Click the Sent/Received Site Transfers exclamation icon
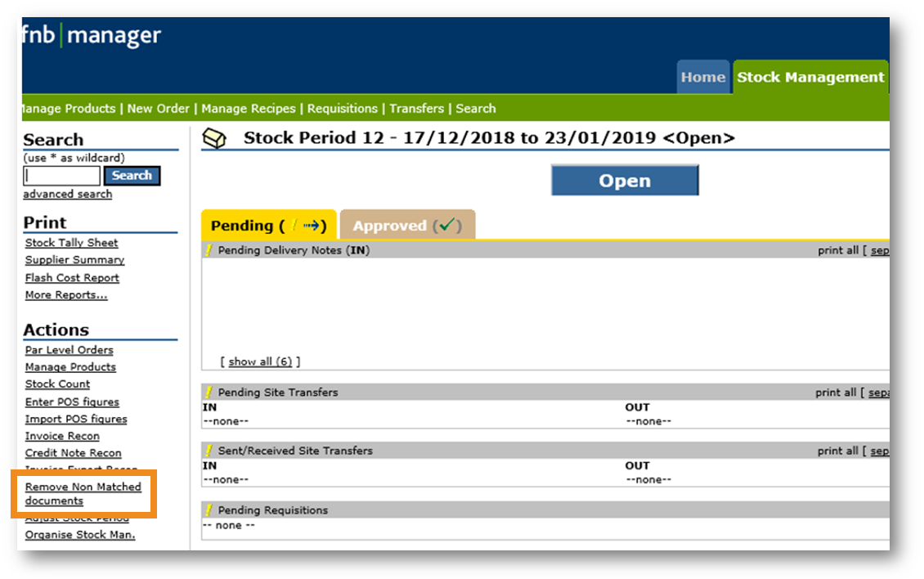This screenshot has width=924, height=579. click(x=209, y=451)
